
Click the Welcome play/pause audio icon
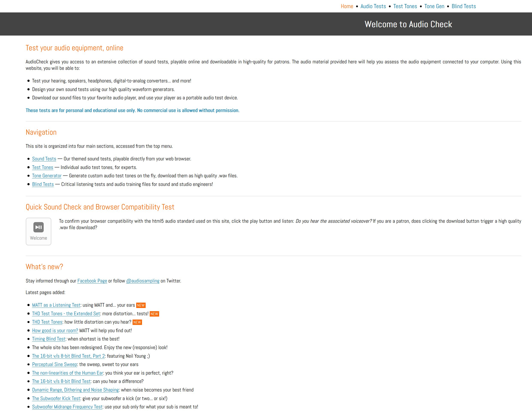coord(39,227)
